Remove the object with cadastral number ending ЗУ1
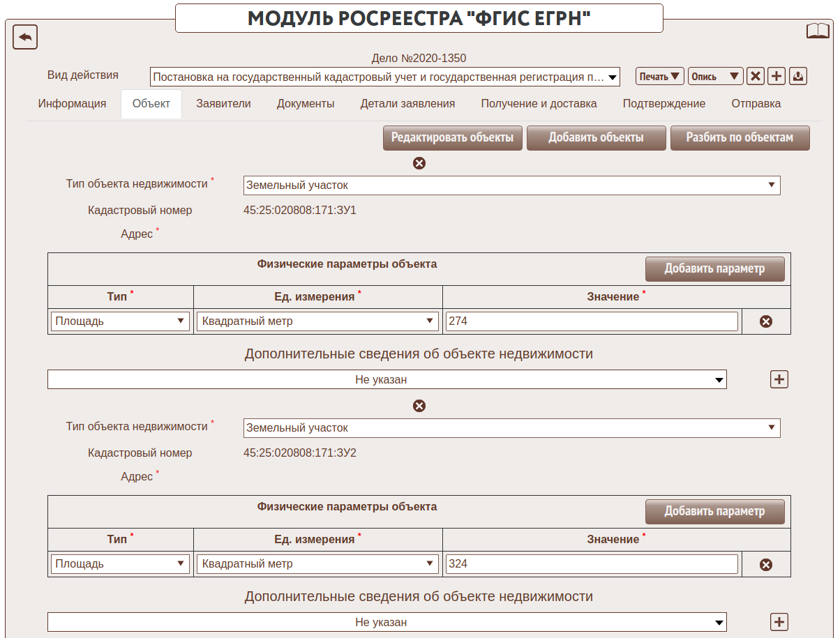840x638 pixels. [419, 163]
